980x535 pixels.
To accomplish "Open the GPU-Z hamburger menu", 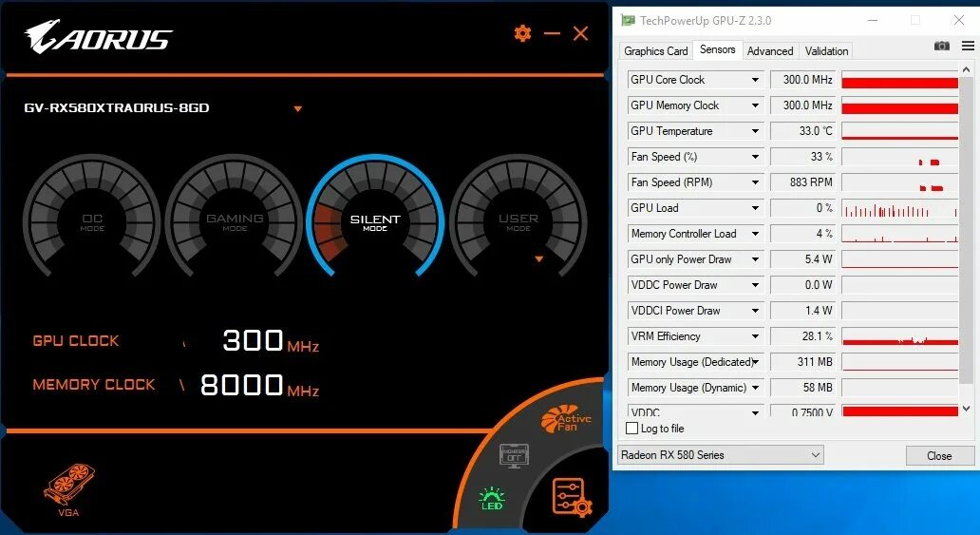I will point(968,46).
